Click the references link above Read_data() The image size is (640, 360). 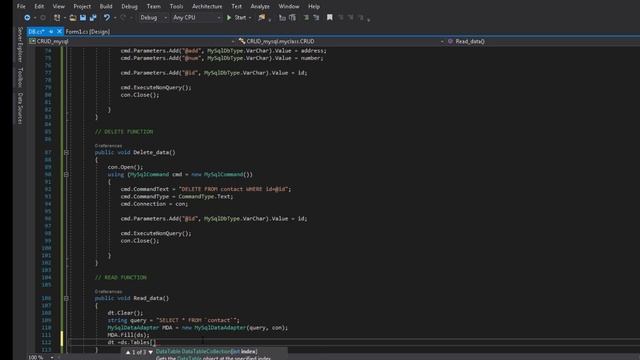108,291
